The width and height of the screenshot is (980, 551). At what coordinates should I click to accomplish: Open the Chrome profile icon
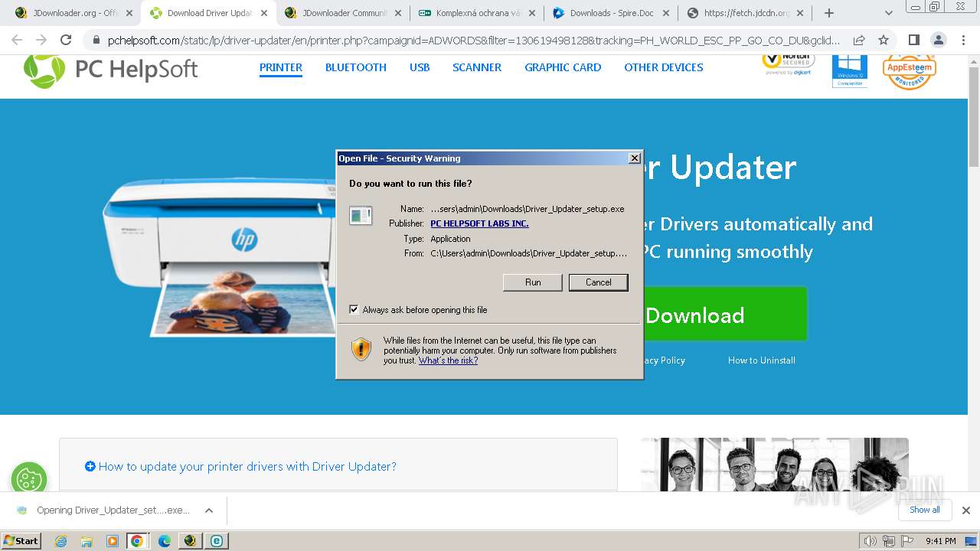[939, 41]
